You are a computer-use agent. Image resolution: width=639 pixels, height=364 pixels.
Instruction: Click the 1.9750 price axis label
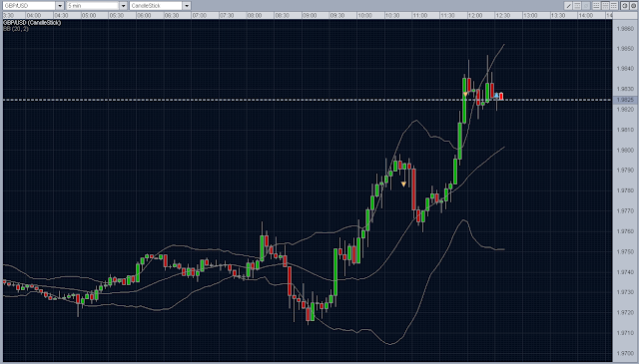point(625,251)
